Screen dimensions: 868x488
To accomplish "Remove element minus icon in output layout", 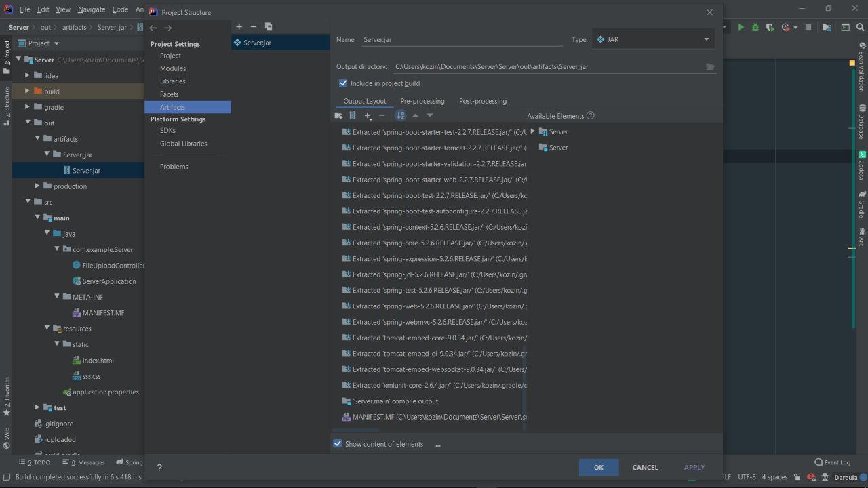I will 382,115.
